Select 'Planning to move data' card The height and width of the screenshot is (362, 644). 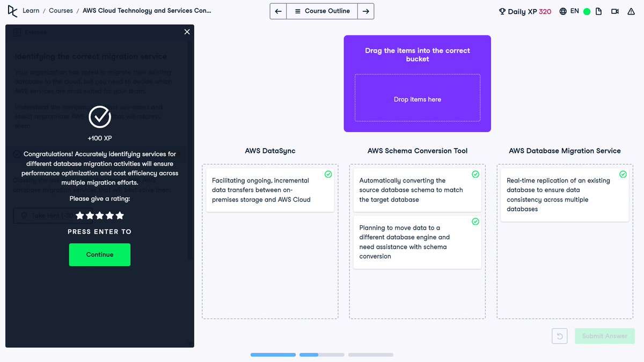point(418,242)
